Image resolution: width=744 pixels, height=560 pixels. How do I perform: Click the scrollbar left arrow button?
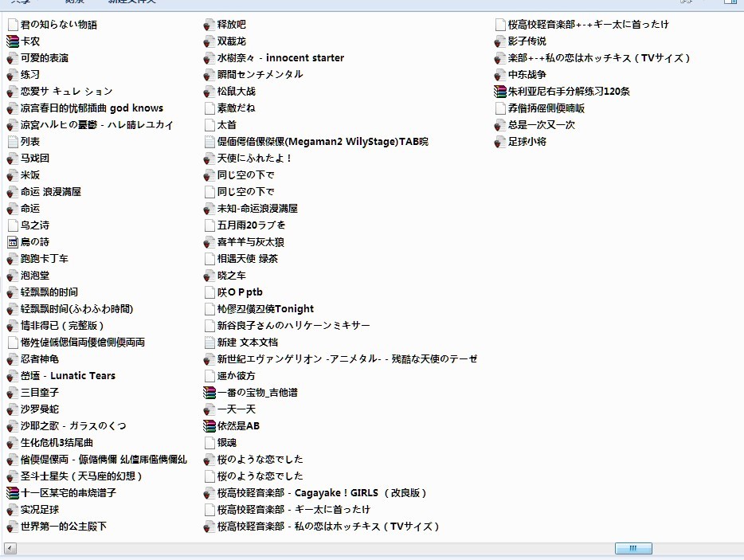click(10, 548)
